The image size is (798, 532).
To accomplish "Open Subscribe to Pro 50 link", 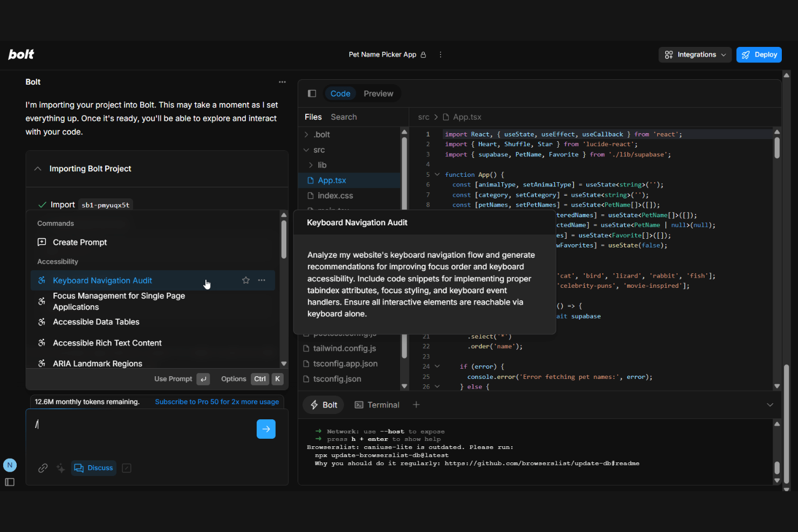I will coord(217,402).
